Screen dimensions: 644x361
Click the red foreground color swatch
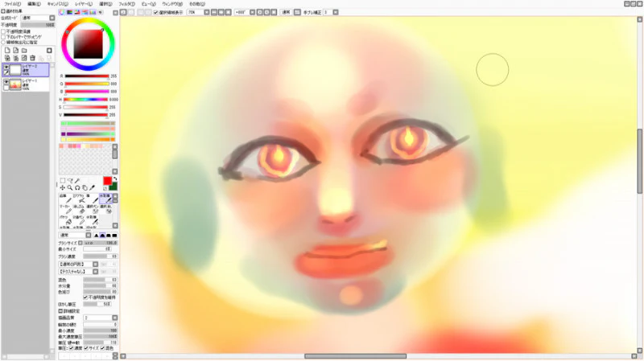pyautogui.click(x=108, y=180)
